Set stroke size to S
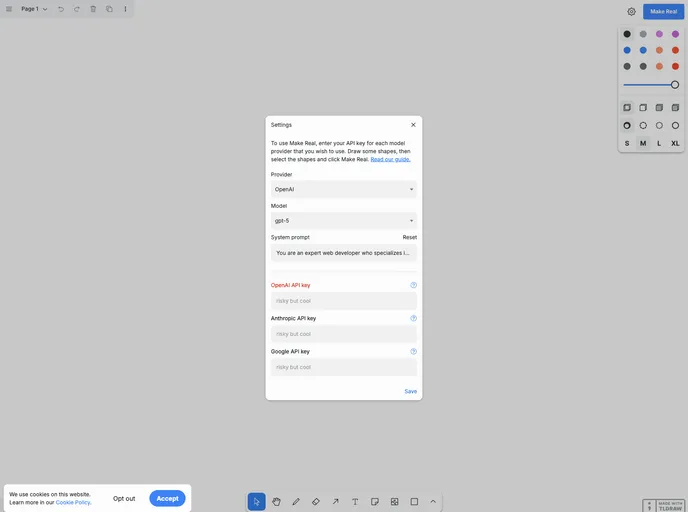The width and height of the screenshot is (688, 512). 627,143
